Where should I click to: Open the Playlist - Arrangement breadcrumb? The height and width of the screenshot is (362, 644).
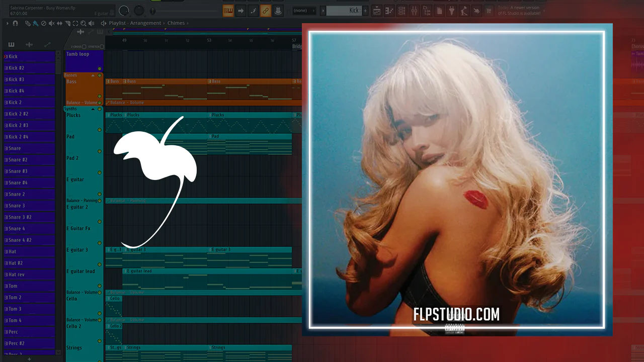[135, 23]
